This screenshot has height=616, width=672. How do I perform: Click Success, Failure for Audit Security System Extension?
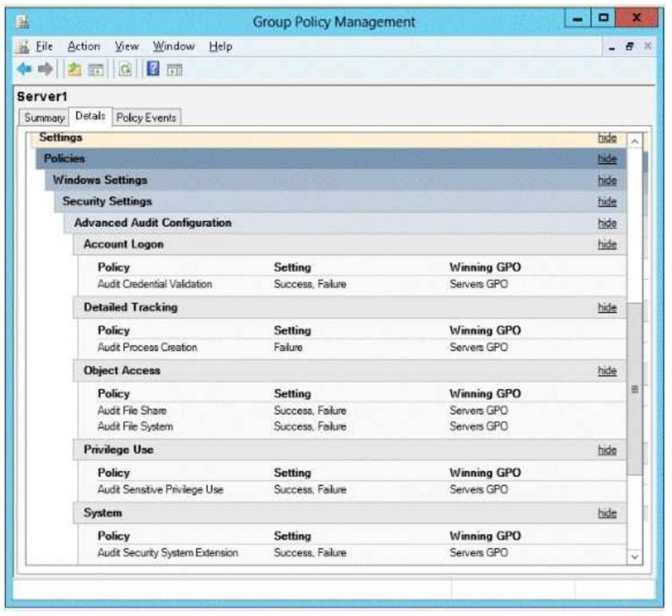click(310, 553)
